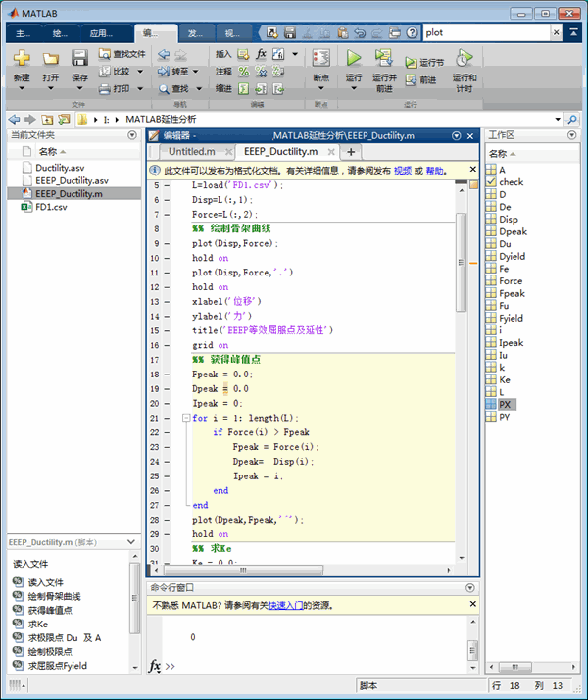Undo using the quick access toolbar arrow
Viewport: 588px width, 700px height.
pyautogui.click(x=360, y=32)
